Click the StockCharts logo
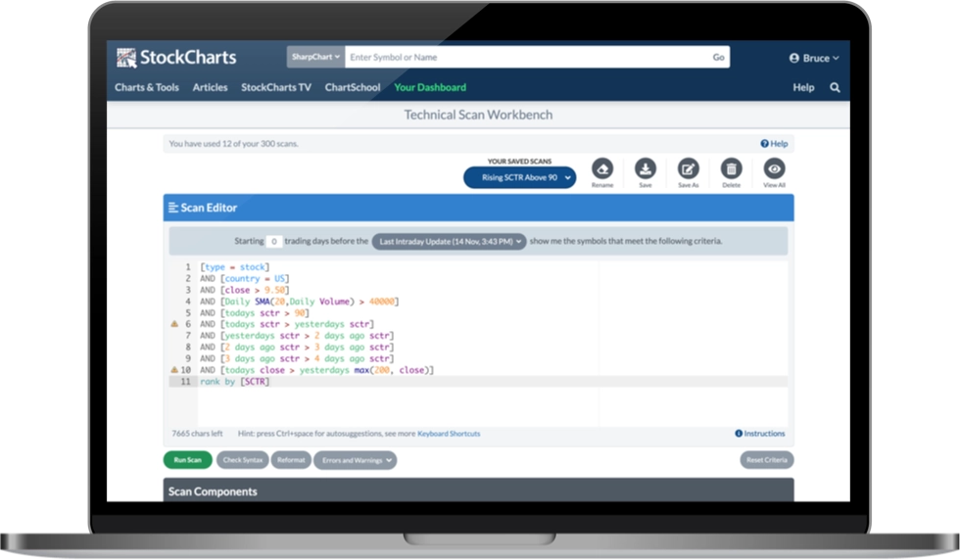This screenshot has height=560, width=960. [x=176, y=58]
